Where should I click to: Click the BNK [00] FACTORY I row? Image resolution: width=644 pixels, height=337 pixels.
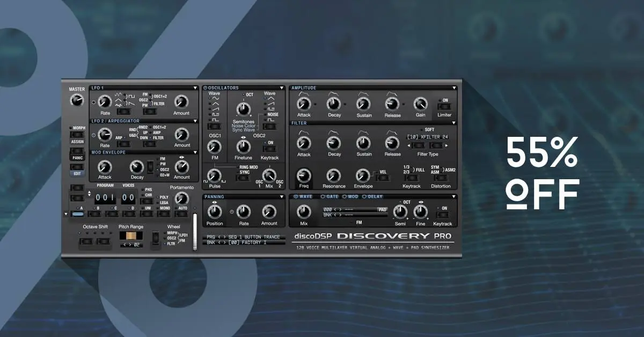coord(244,243)
